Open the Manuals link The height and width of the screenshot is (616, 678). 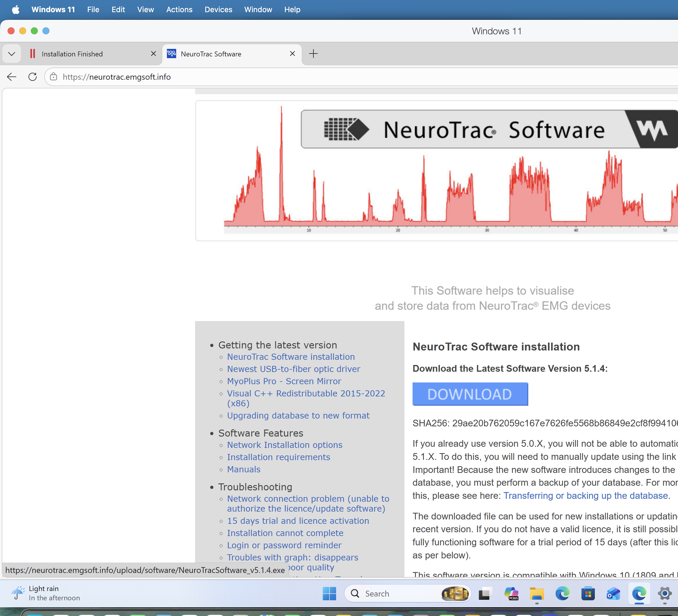pos(244,469)
